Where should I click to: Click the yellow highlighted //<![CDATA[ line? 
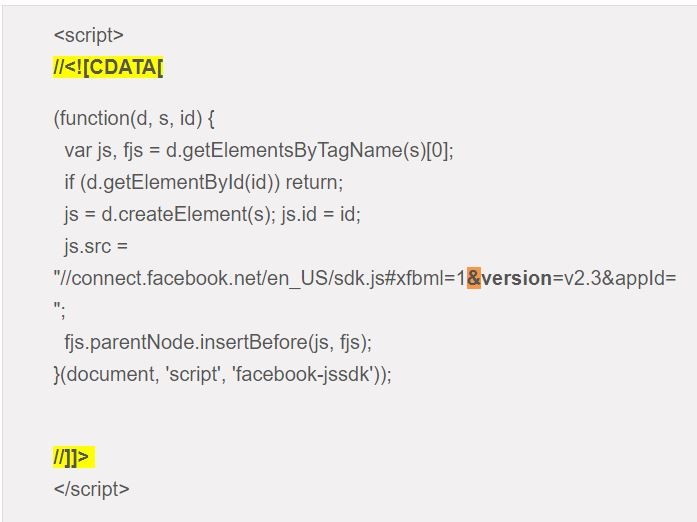pyautogui.click(x=108, y=67)
